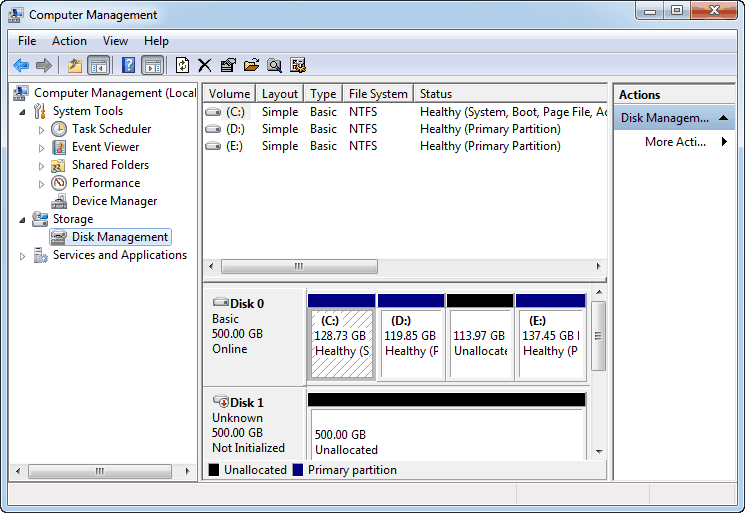
Task: Click the System Tools wrench icon
Action: (40, 111)
